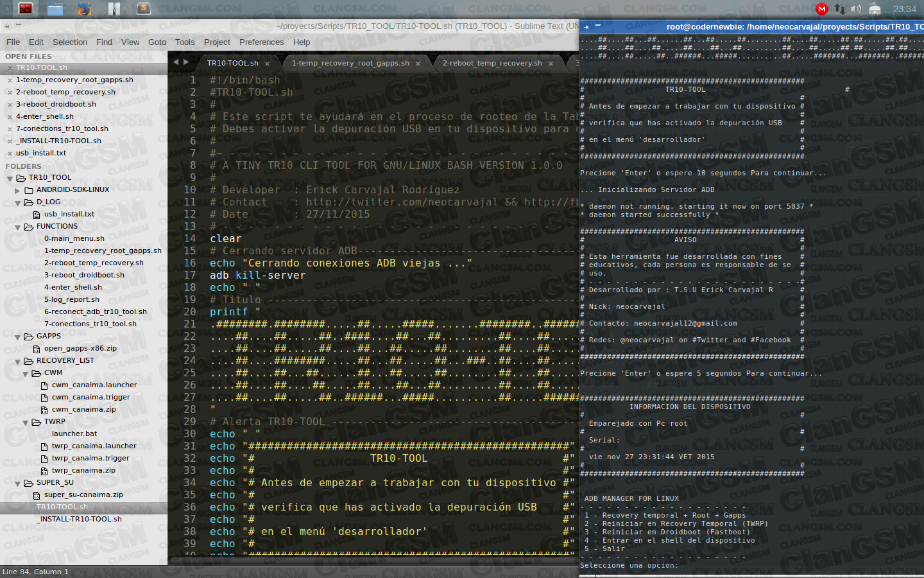Image resolution: width=924 pixels, height=578 pixels.
Task: Open 6-reconect_adb_tr10_tool.sh in the sidebar
Action: click(95, 312)
